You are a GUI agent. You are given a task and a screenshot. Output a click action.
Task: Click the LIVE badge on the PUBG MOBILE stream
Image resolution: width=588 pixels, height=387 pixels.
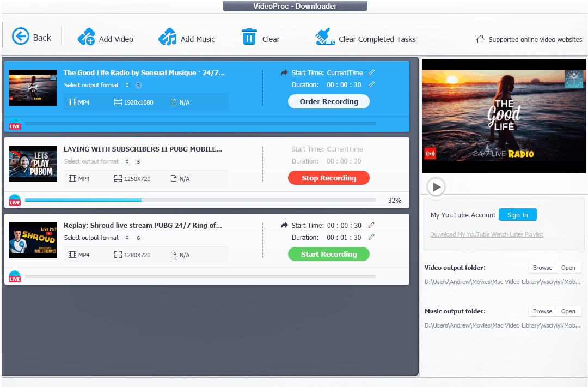[14, 201]
